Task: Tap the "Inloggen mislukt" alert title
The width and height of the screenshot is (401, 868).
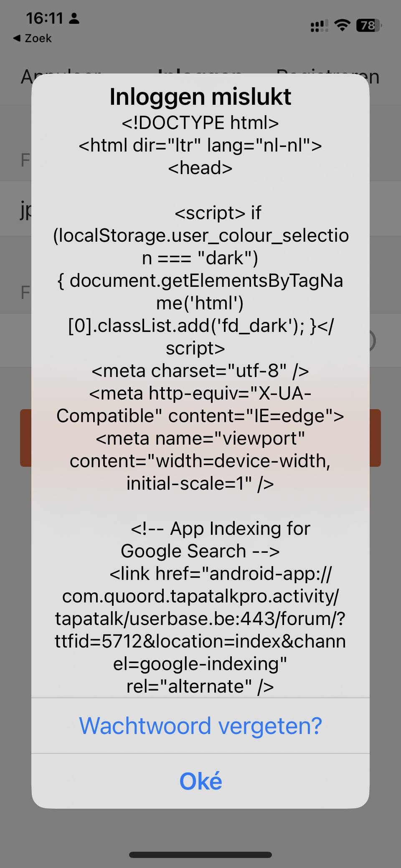Action: point(200,97)
